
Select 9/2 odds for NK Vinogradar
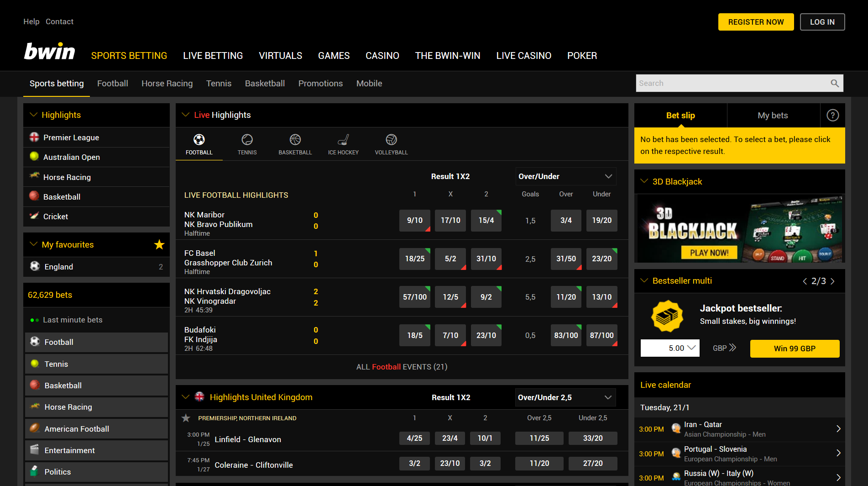(486, 297)
